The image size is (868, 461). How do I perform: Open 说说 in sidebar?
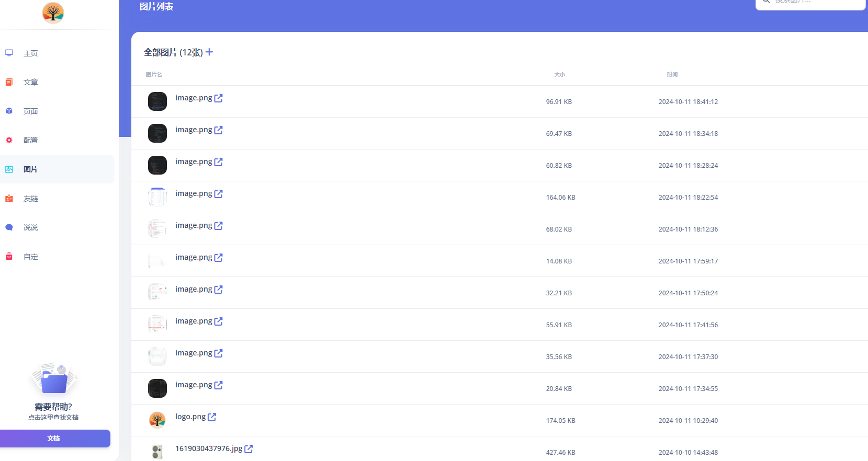(x=30, y=227)
